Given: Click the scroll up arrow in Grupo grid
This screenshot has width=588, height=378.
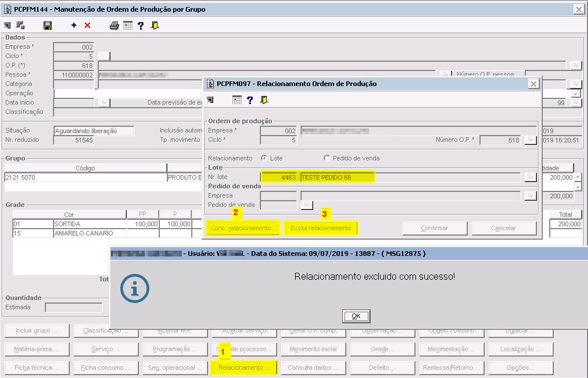Looking at the screenshot, I should tap(578, 177).
